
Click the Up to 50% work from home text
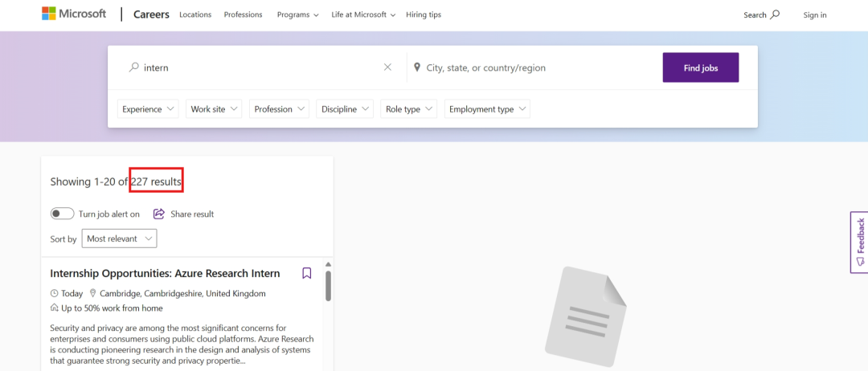click(x=112, y=308)
